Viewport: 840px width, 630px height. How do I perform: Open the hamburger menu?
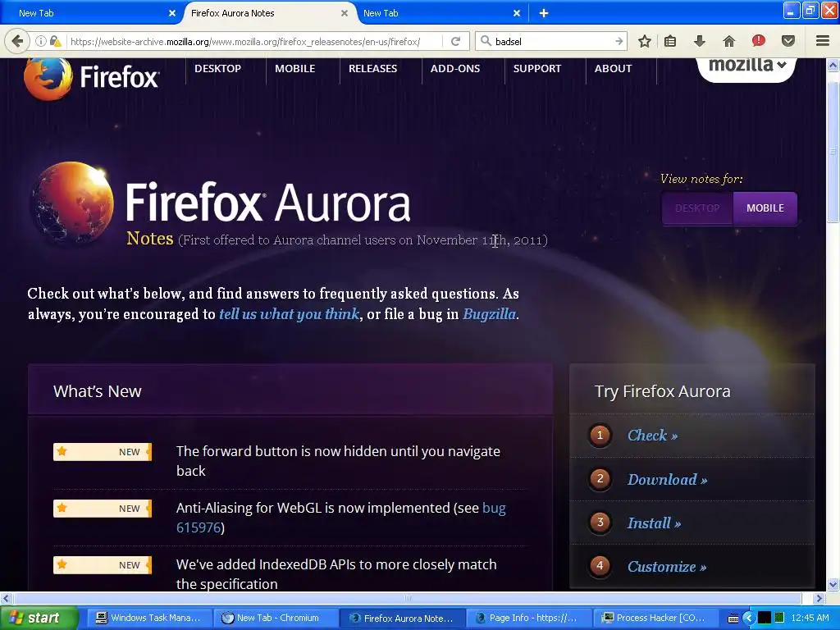pos(822,41)
